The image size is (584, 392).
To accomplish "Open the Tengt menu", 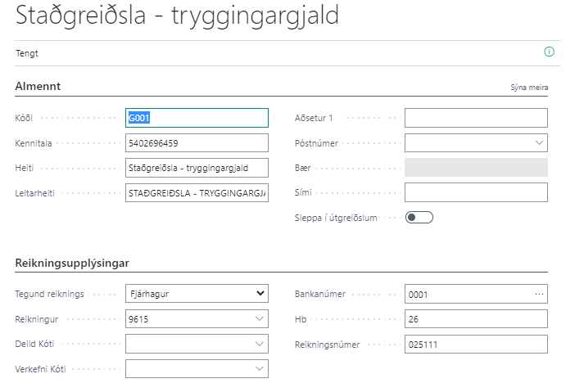I will tap(27, 53).
